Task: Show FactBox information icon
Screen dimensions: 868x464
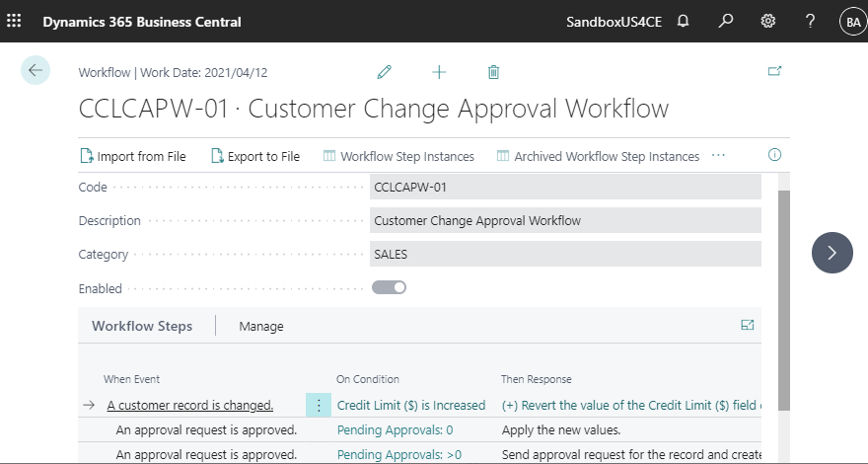Action: [x=774, y=155]
